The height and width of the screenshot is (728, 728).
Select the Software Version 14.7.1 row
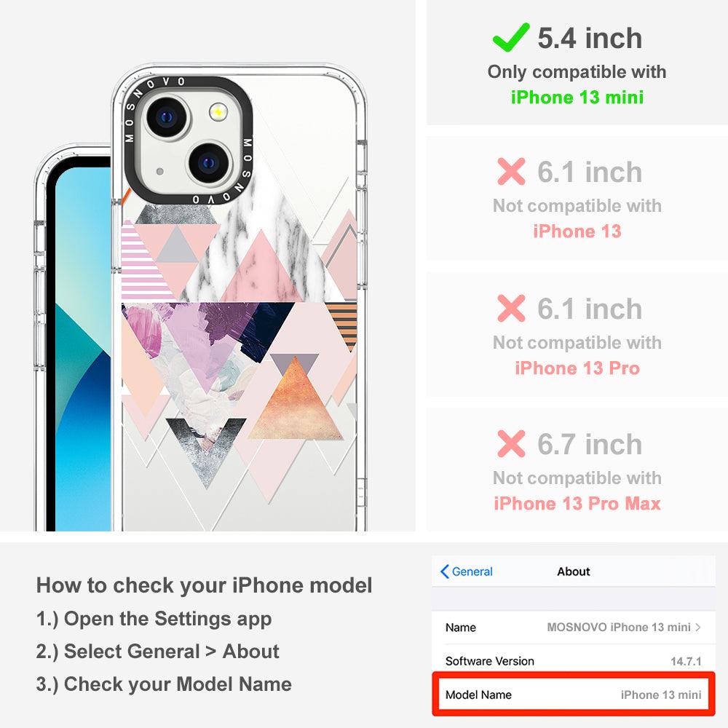pos(574,661)
